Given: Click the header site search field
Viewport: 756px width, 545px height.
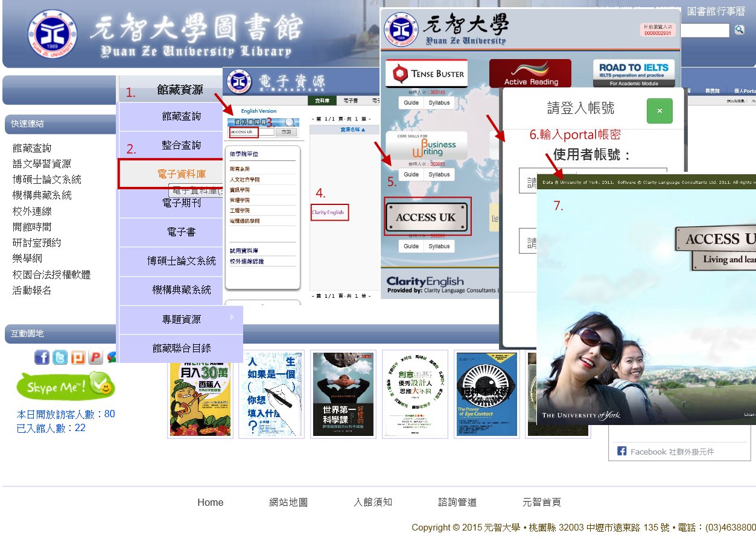Looking at the screenshot, I should (x=705, y=30).
